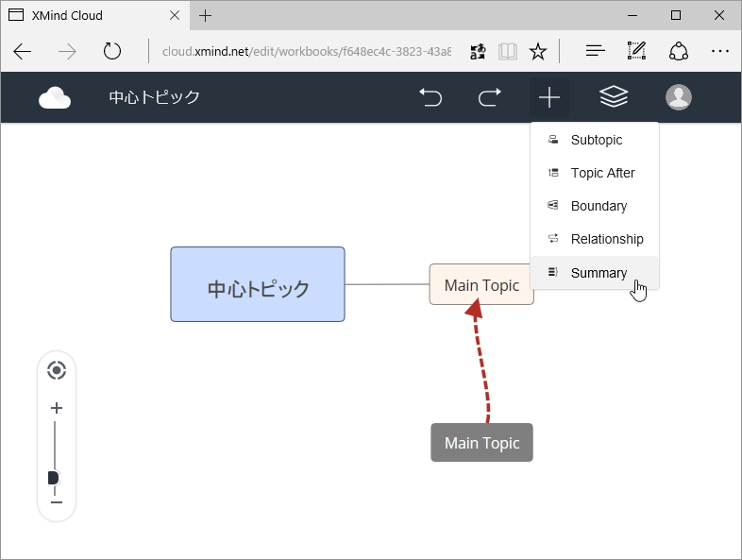
Task: Open reading view book icon
Action: [508, 51]
